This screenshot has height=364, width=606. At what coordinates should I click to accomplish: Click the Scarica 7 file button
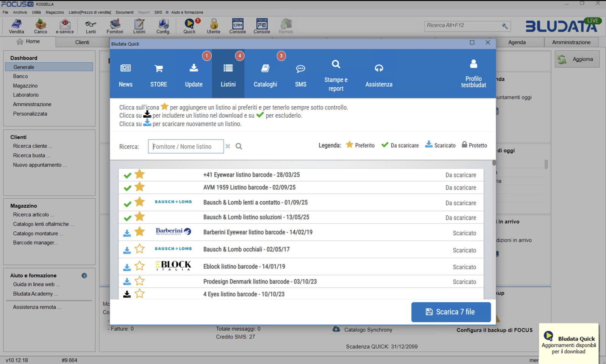tap(451, 312)
